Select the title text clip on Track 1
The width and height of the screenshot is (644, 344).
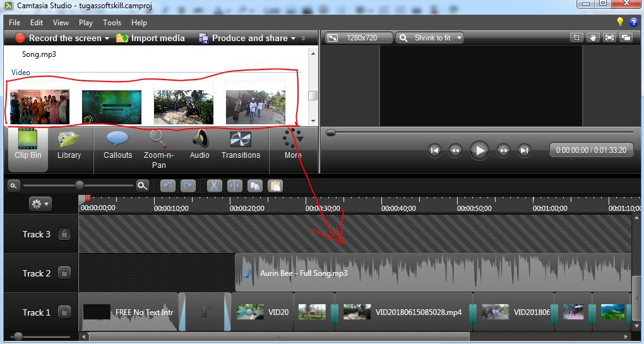(x=205, y=312)
